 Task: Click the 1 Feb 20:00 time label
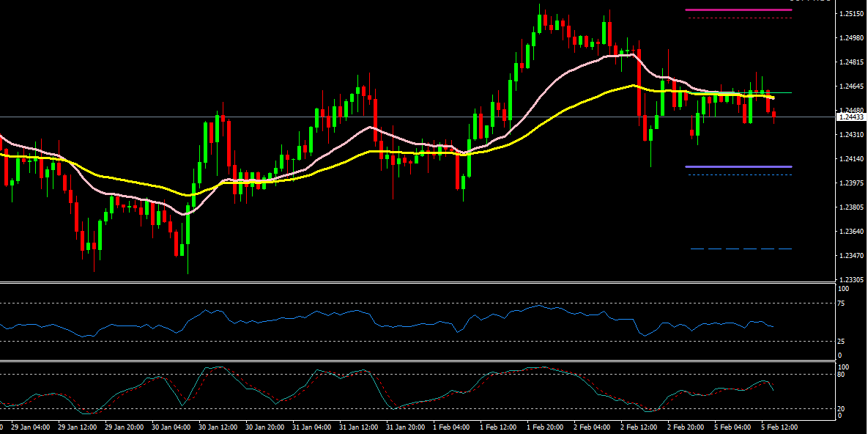coord(546,427)
